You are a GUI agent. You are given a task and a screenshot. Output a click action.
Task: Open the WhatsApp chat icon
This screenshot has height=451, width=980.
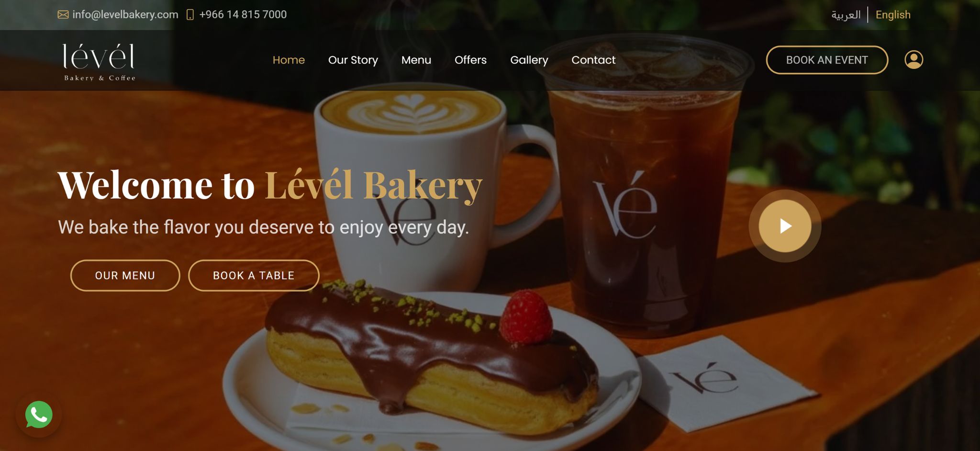point(39,415)
